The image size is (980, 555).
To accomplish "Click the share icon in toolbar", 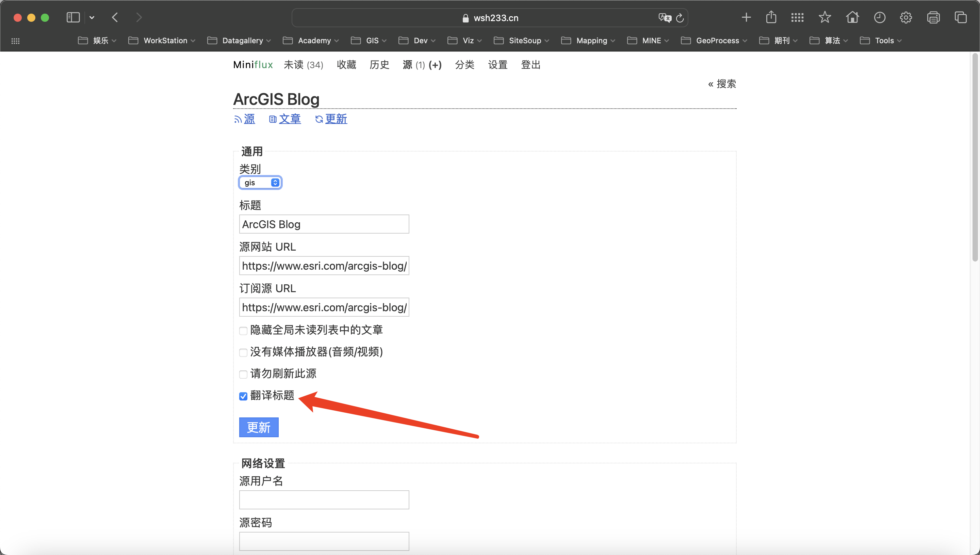I will pyautogui.click(x=771, y=17).
